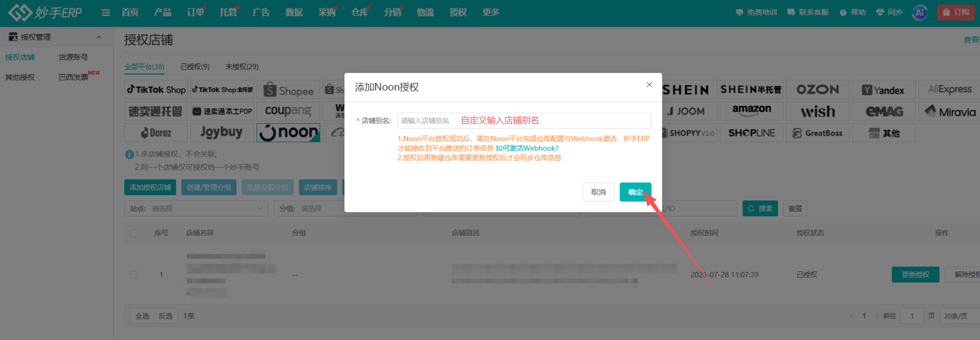The image size is (980, 340).
Task: Open the 采购 menu
Action: click(x=327, y=12)
